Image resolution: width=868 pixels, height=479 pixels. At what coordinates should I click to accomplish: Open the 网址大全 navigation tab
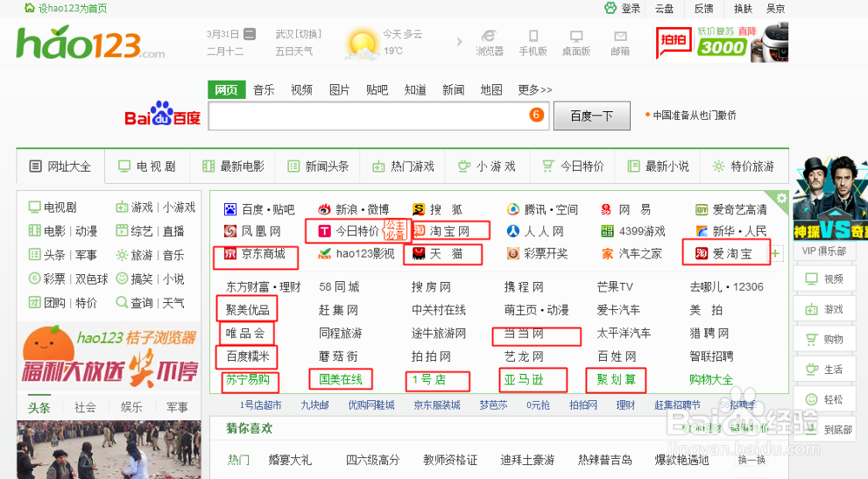pos(61,167)
